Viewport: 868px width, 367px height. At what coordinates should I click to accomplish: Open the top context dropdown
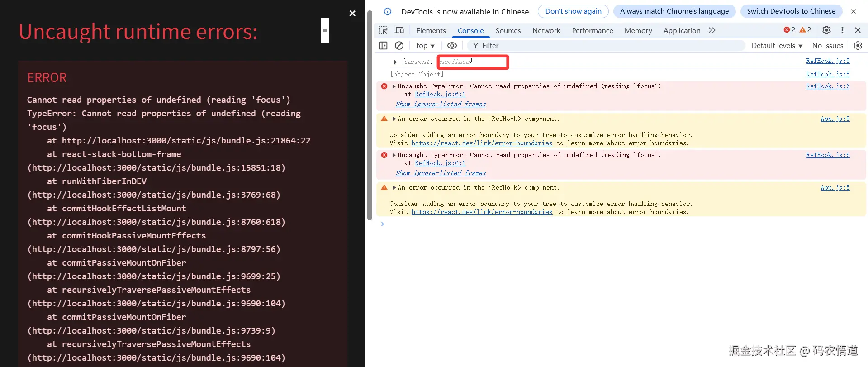pos(425,46)
